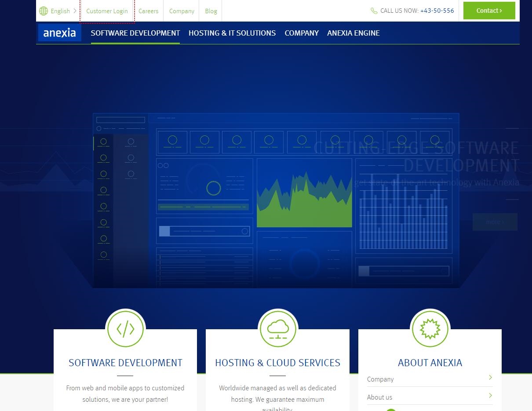Click the phone handset icon
This screenshot has height=411, width=532.
(374, 11)
